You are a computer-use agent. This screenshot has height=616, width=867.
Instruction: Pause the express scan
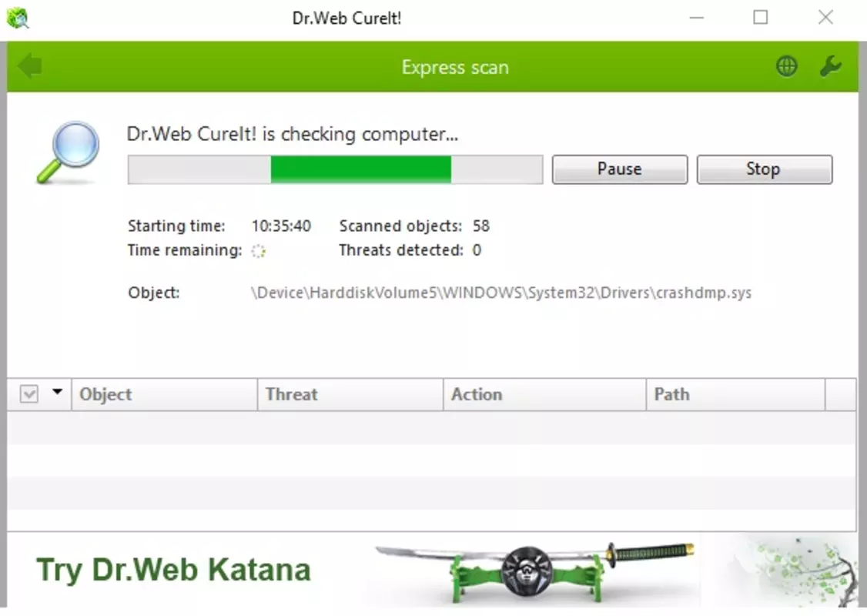[x=619, y=169]
